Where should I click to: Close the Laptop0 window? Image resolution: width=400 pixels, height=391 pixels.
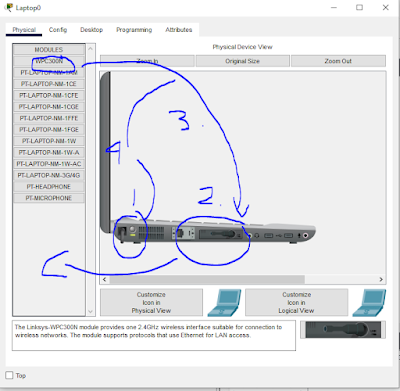[x=386, y=7]
